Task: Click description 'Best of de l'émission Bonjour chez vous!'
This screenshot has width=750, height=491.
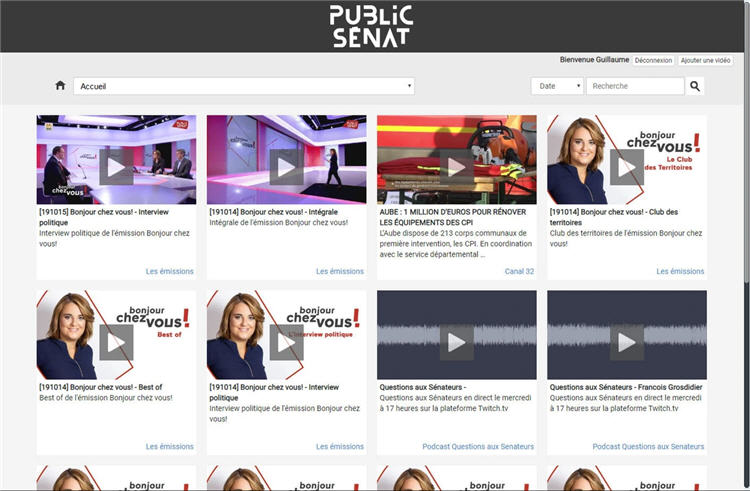Action: tap(106, 398)
